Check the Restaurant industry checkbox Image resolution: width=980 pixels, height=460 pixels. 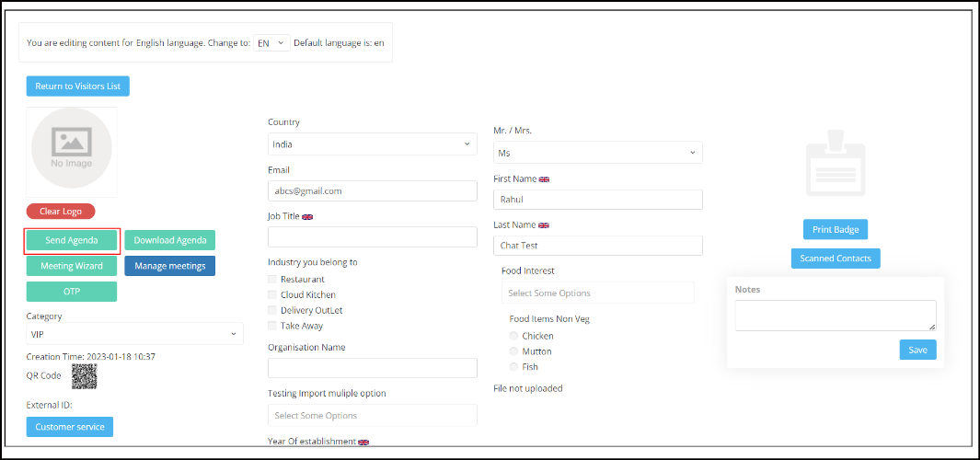(271, 280)
